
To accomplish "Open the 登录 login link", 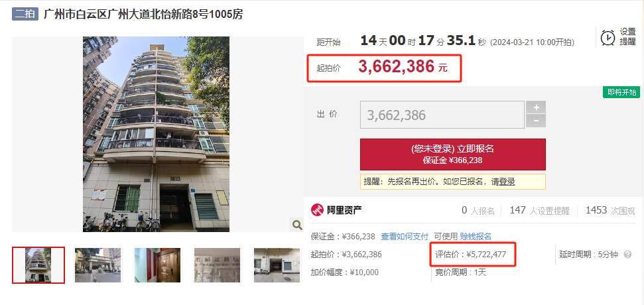I will click(507, 182).
